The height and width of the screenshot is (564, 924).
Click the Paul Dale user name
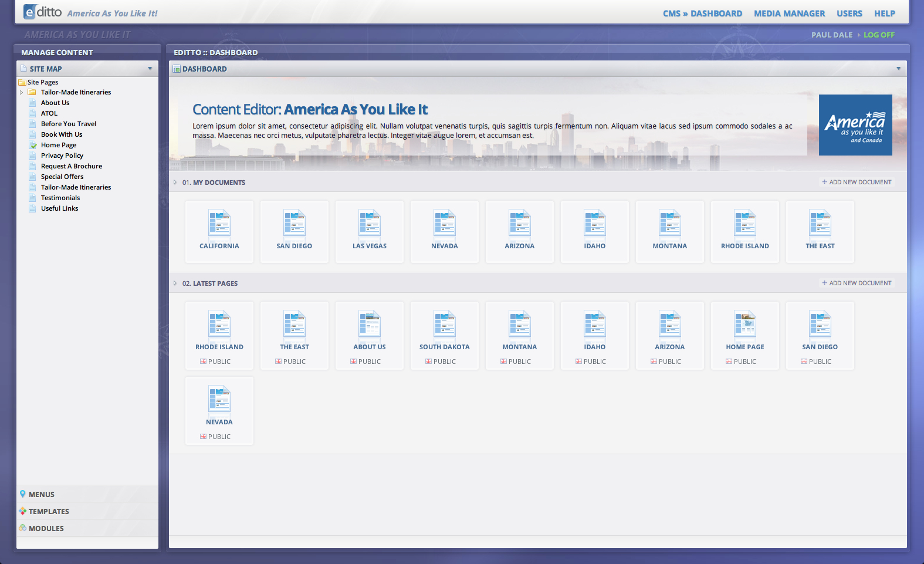(832, 35)
